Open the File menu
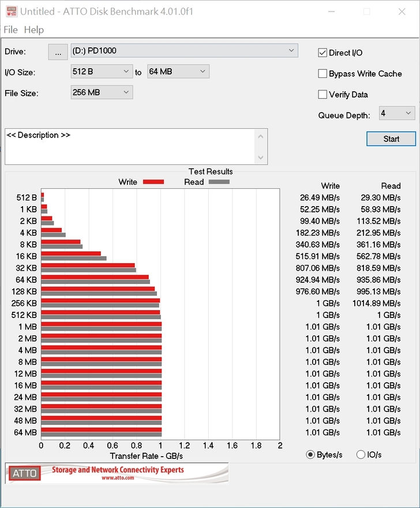 coord(11,29)
